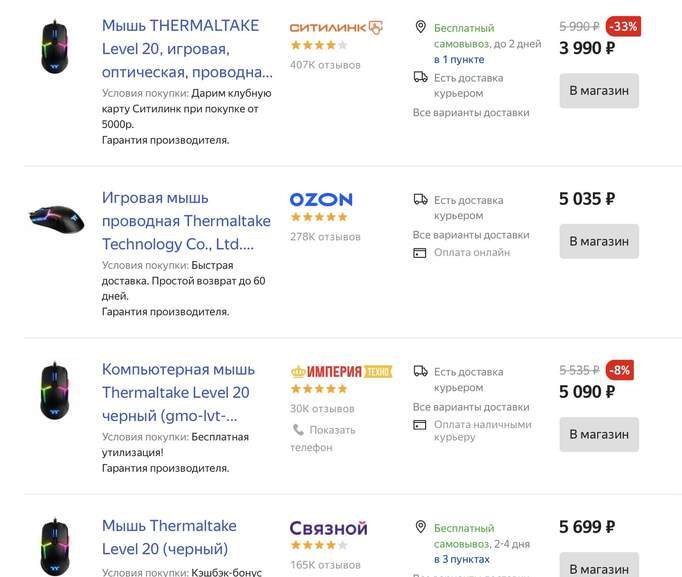This screenshot has height=577, width=682.
Task: Click the 407K отзывов reviews link
Action: pos(325,65)
